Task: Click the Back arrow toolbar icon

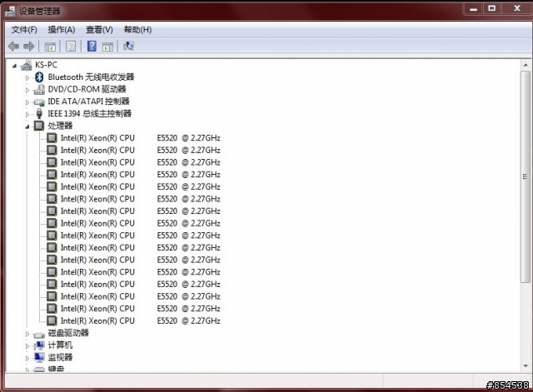Action: (x=13, y=47)
